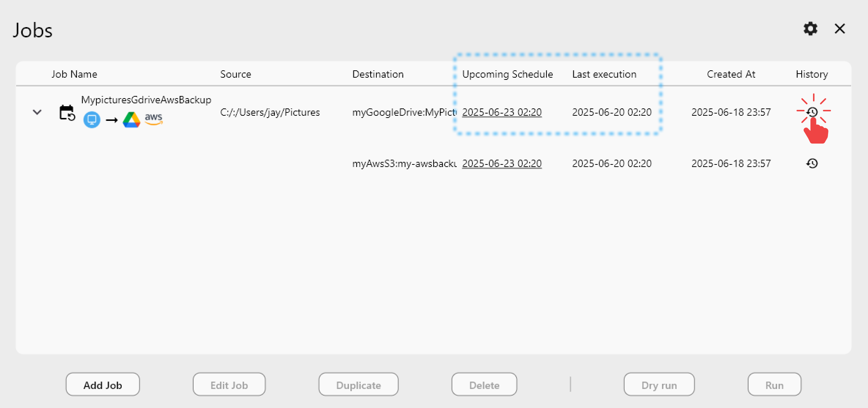The height and width of the screenshot is (408, 868).
Task: Click the Add Job button
Action: point(103,385)
